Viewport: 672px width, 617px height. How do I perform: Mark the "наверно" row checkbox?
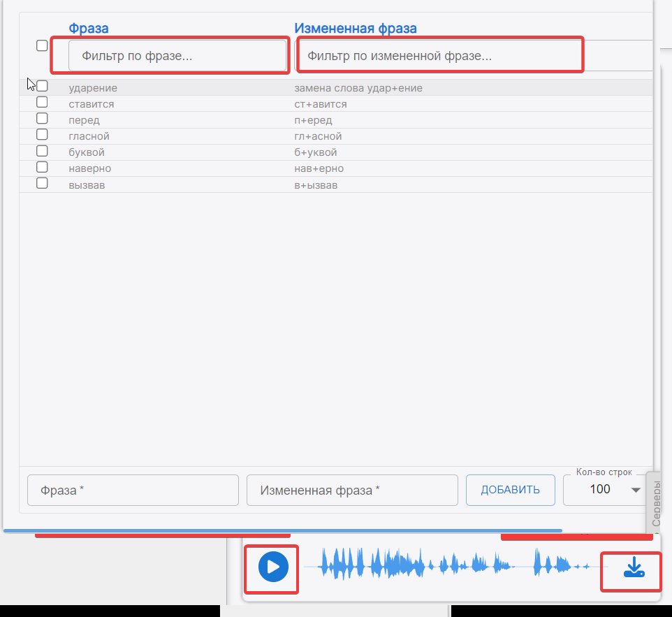(42, 167)
